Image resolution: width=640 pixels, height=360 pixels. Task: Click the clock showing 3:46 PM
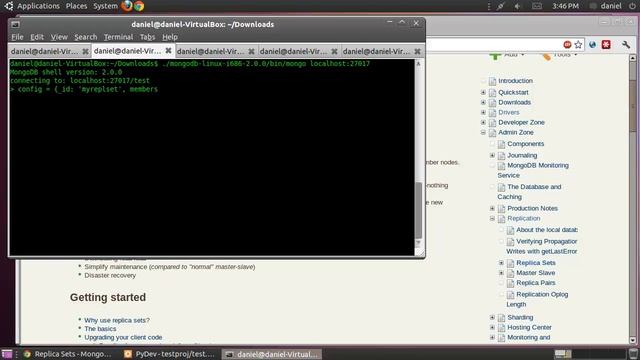[565, 6]
